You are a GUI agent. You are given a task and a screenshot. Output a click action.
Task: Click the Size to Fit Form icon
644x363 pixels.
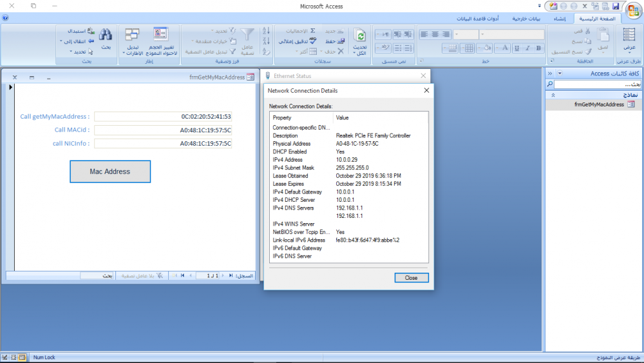click(x=160, y=35)
